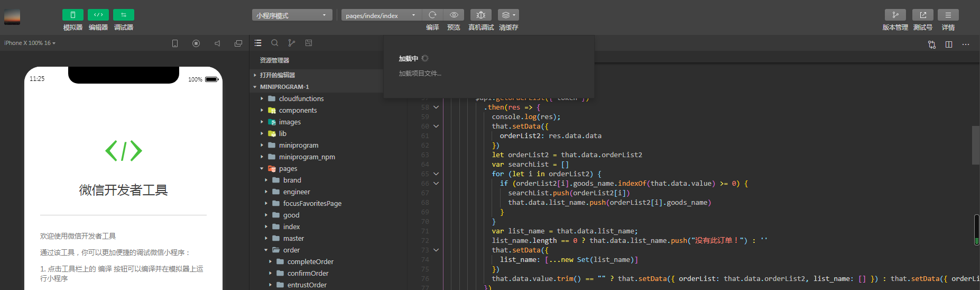Click the detach simulator window icon
This screenshot has height=290, width=980.
[238, 43]
